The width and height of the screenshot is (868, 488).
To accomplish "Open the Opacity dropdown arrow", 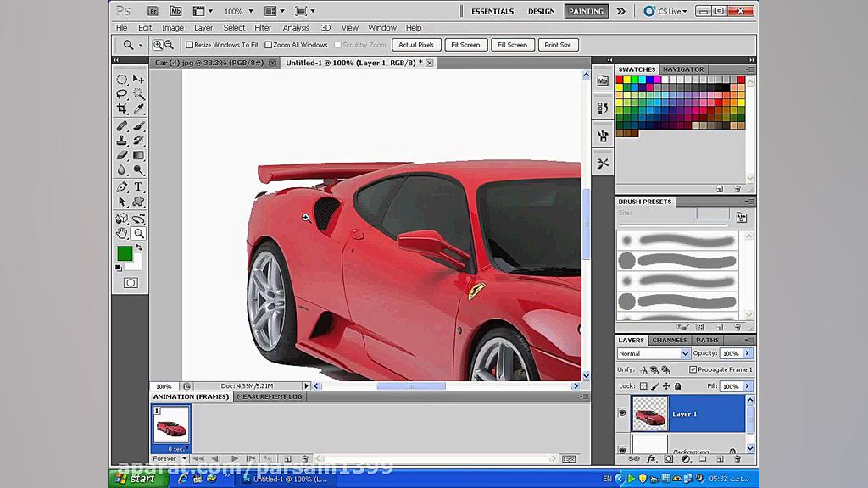I will click(x=746, y=353).
